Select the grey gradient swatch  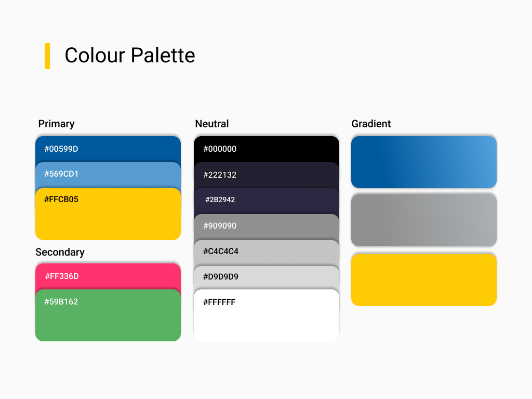pyautogui.click(x=424, y=220)
